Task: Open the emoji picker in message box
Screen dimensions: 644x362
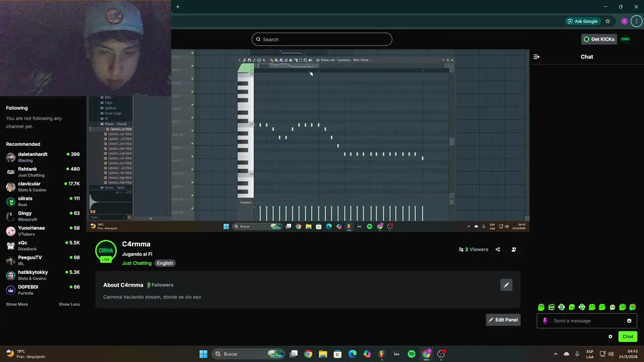Action: coord(629,321)
